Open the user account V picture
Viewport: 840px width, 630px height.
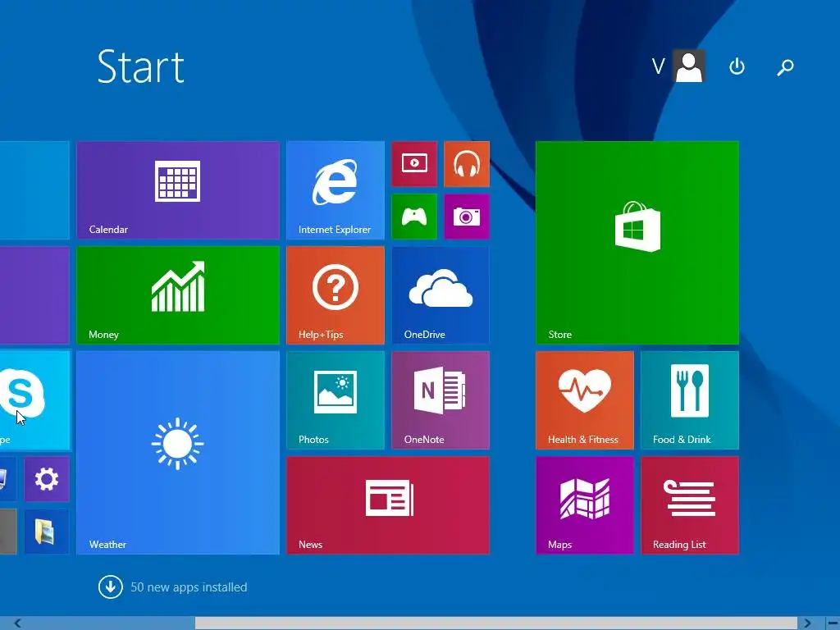click(689, 66)
